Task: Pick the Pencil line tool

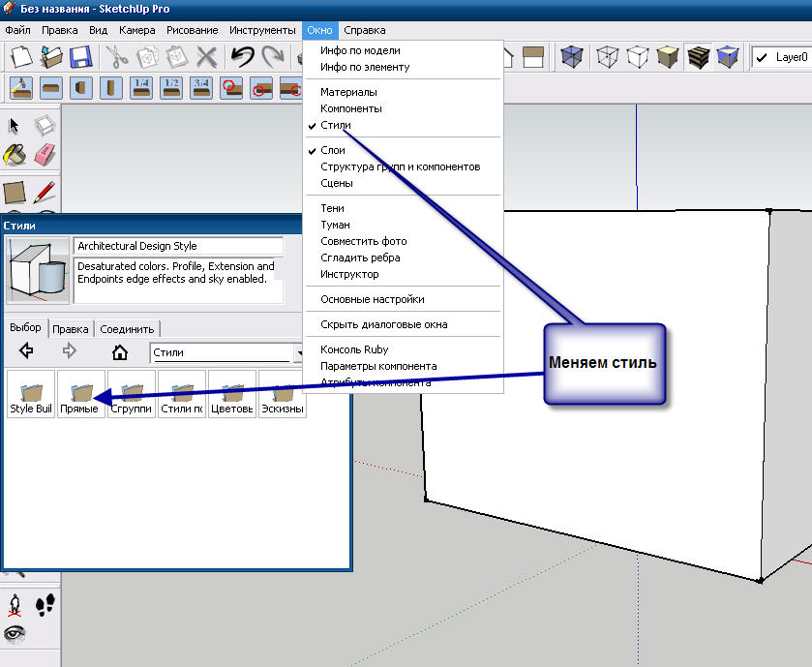Action: pyautogui.click(x=45, y=192)
